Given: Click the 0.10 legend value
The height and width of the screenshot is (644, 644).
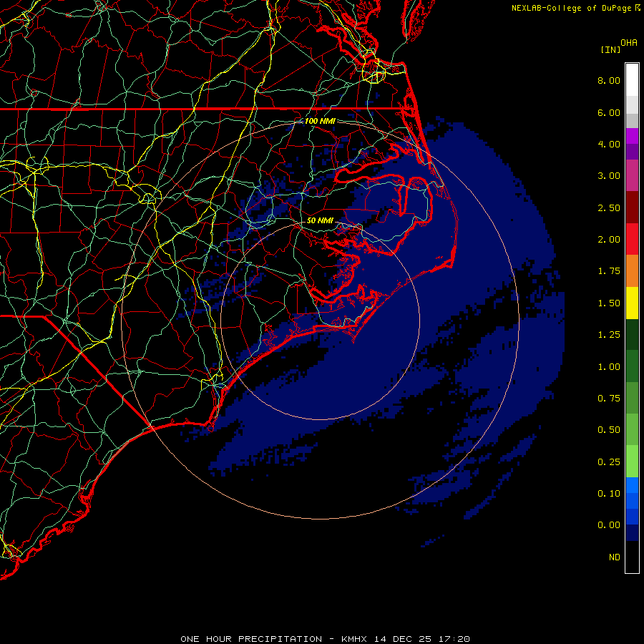Looking at the screenshot, I should point(609,494).
